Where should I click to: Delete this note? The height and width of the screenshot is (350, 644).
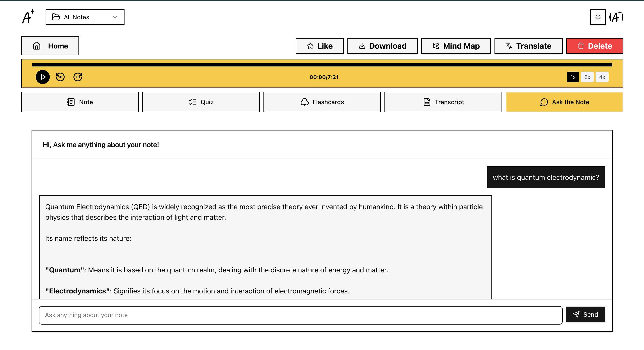[594, 46]
